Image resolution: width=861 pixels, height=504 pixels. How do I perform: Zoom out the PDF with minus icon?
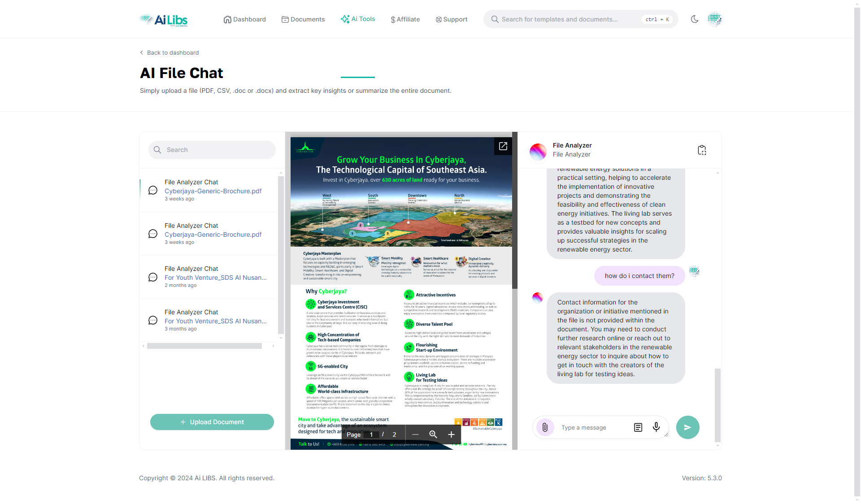coord(415,434)
